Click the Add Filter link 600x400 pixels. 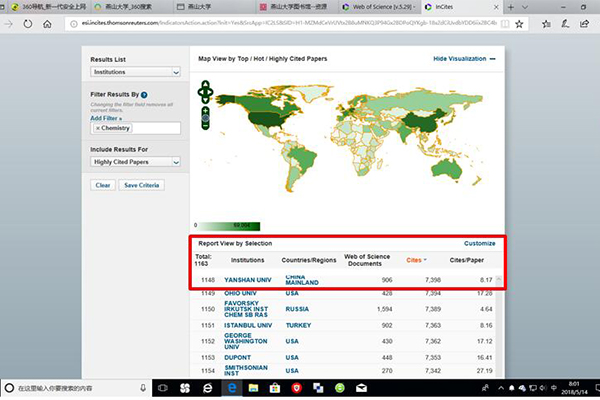pyautogui.click(x=106, y=117)
